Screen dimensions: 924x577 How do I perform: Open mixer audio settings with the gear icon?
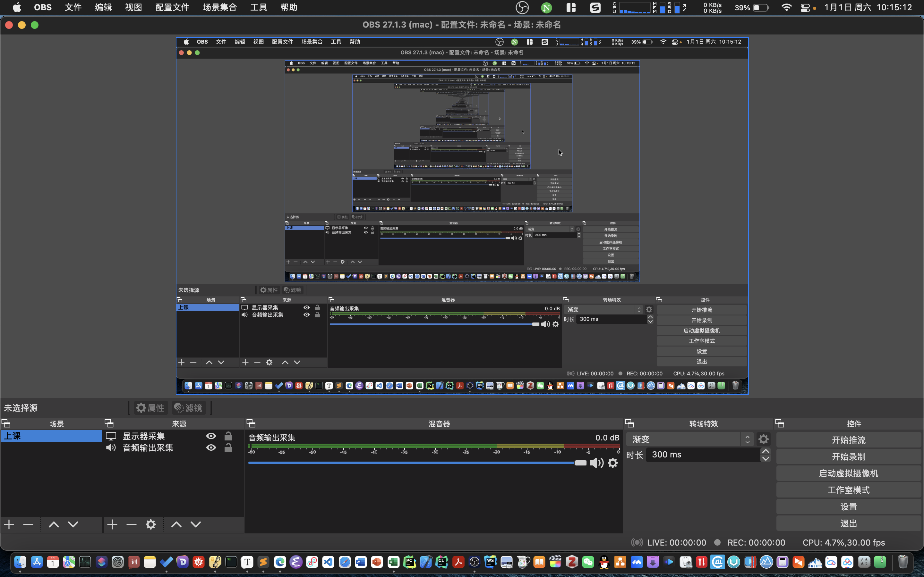coord(612,463)
